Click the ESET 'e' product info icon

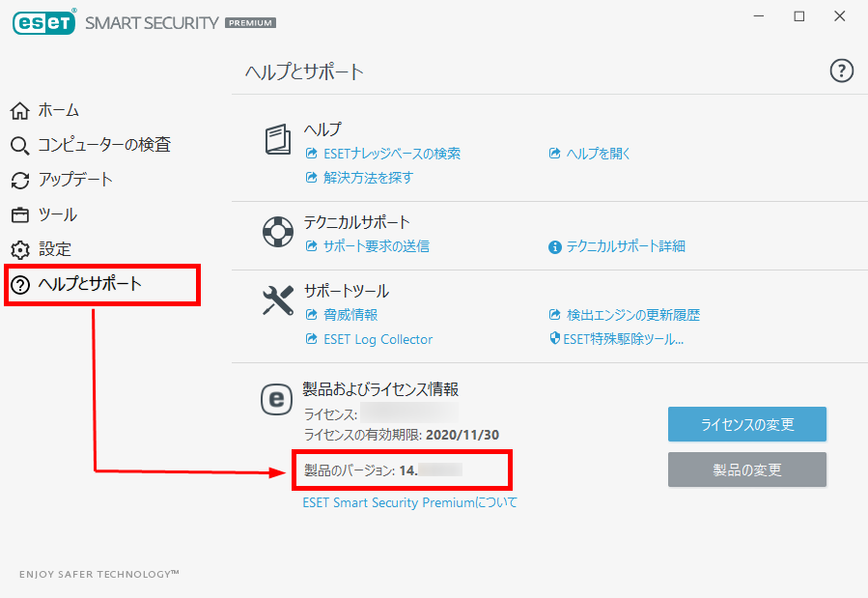pyautogui.click(x=276, y=399)
